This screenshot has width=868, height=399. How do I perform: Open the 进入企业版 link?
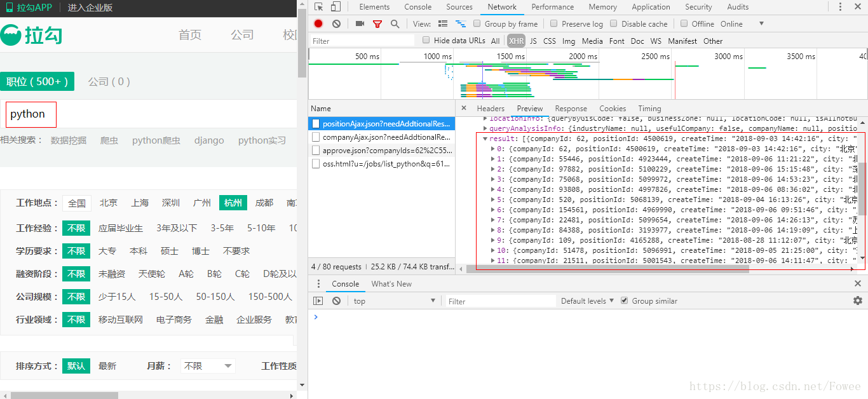pos(90,8)
